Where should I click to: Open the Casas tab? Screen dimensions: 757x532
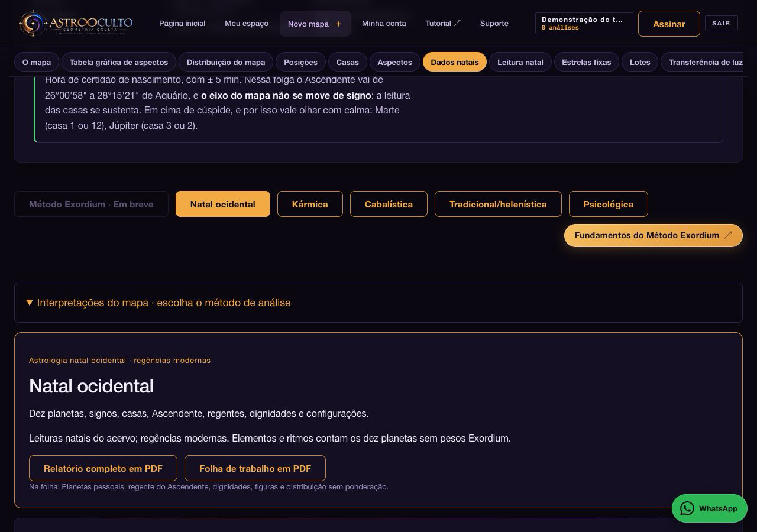348,62
